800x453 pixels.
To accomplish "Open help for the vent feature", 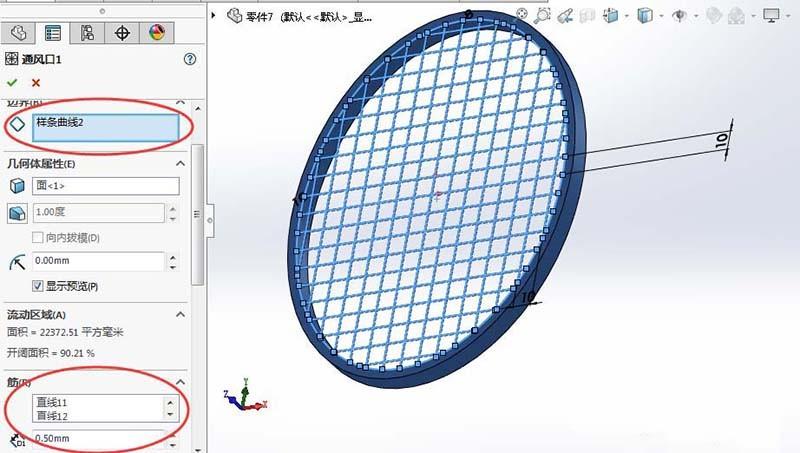I will pos(190,59).
